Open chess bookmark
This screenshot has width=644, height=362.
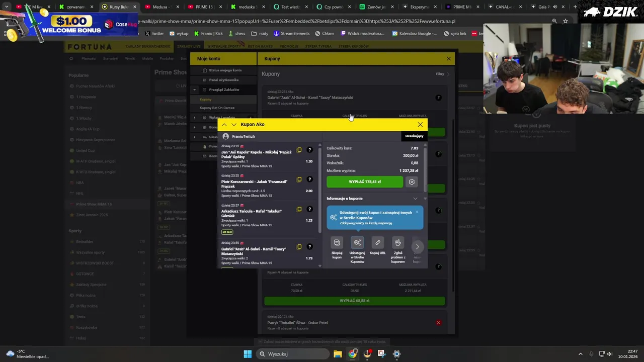click(x=236, y=34)
